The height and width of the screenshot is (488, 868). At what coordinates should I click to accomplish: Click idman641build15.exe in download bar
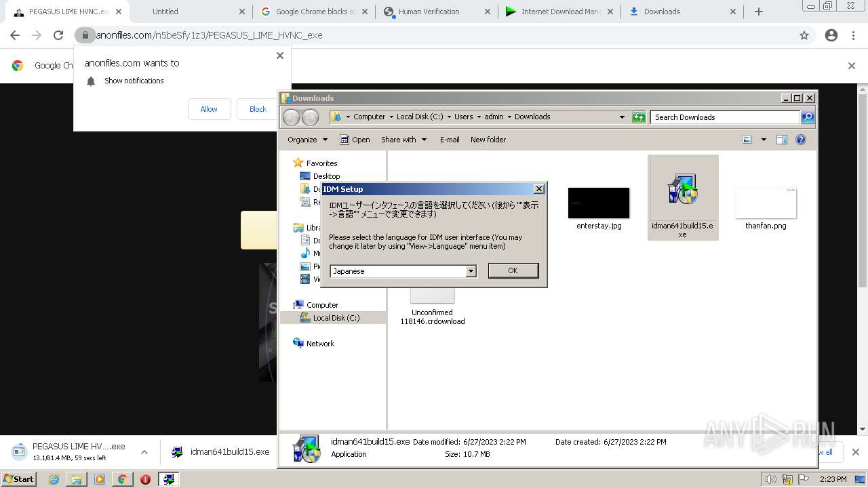220,452
